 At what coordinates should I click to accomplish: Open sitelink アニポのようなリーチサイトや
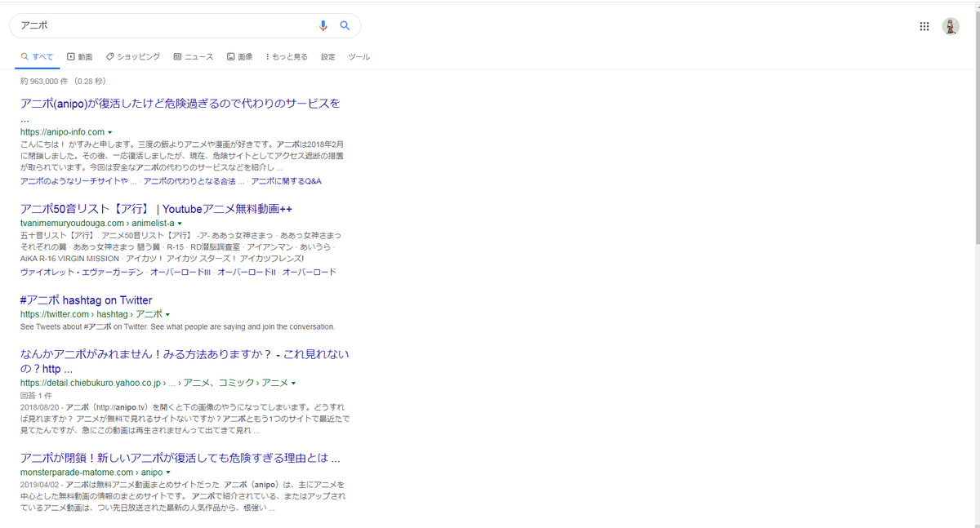coord(78,180)
